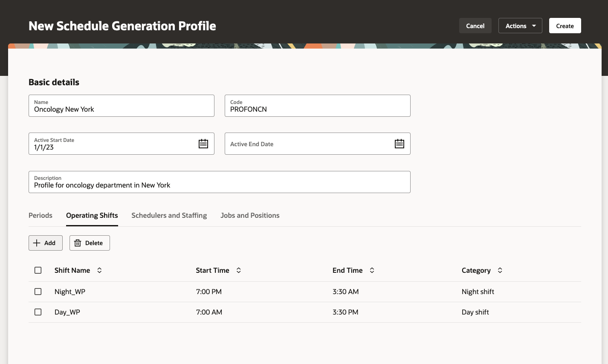Edit the Description field text
The image size is (608, 364).
point(219,185)
